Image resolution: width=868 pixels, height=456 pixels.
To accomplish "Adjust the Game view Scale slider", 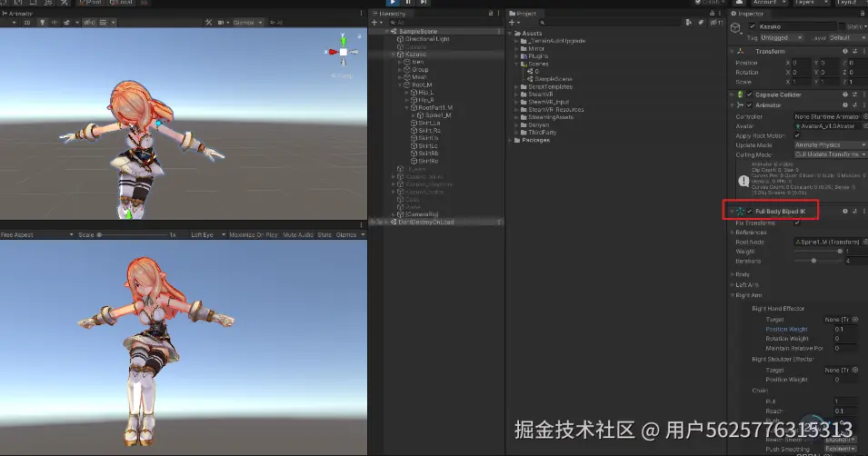I will (x=133, y=235).
